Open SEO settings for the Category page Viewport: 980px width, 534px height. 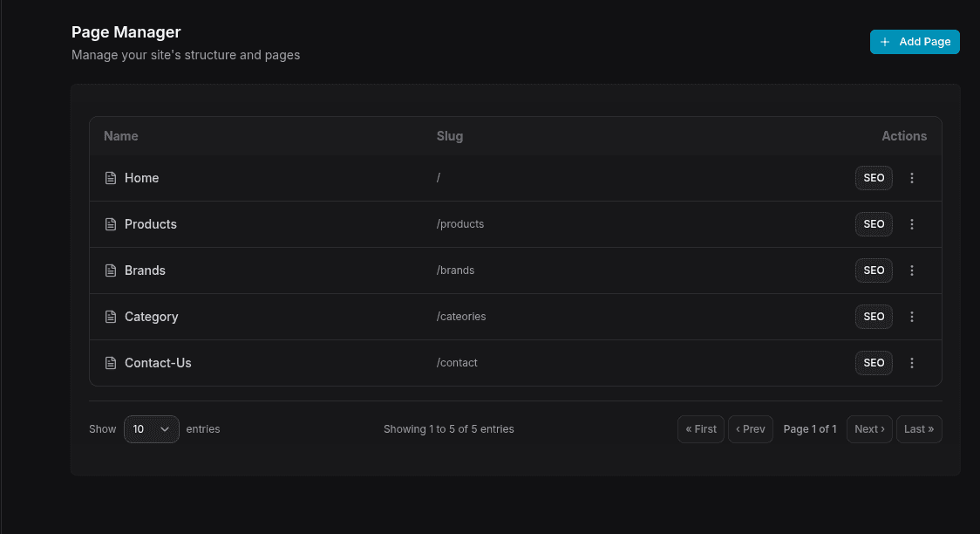point(874,317)
